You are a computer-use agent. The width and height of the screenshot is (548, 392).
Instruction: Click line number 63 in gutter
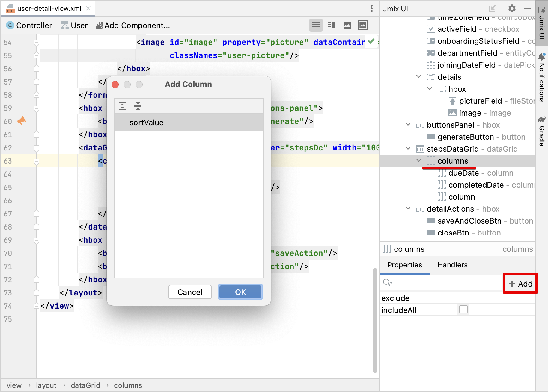pos(8,161)
